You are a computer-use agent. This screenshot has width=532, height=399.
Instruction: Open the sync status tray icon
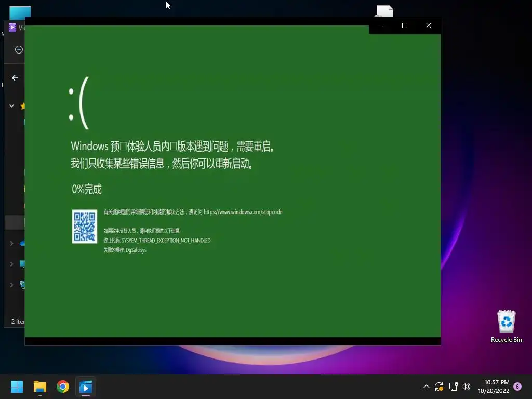439,387
